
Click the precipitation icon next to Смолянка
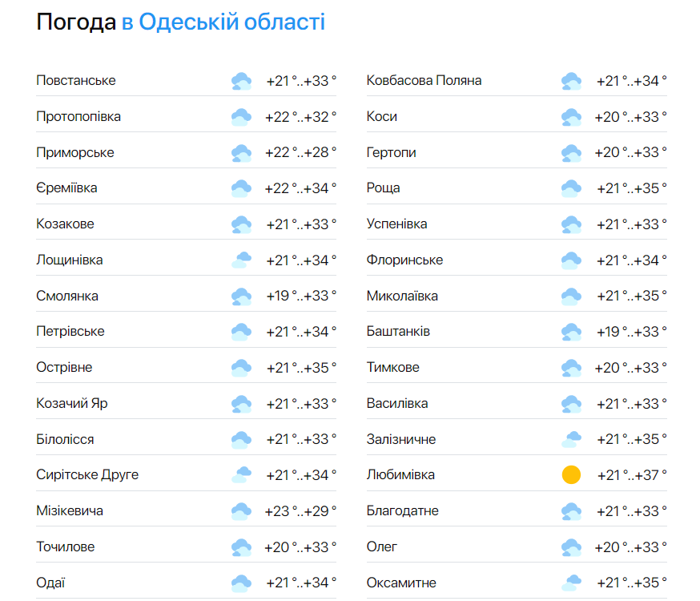click(241, 296)
